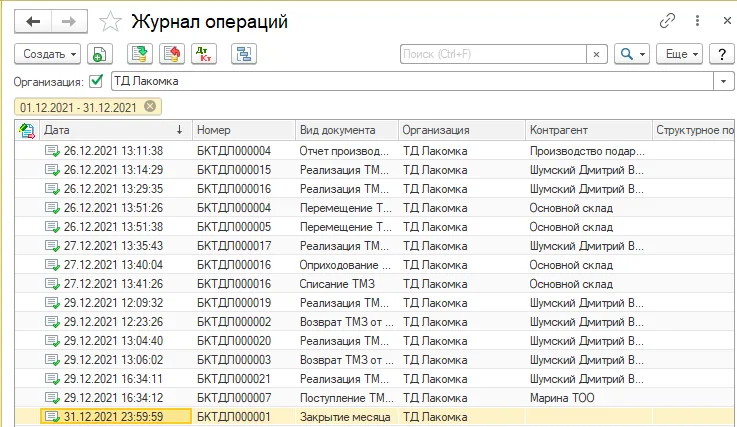
Task: Click the unpost document toolbar icon
Action: 172,54
